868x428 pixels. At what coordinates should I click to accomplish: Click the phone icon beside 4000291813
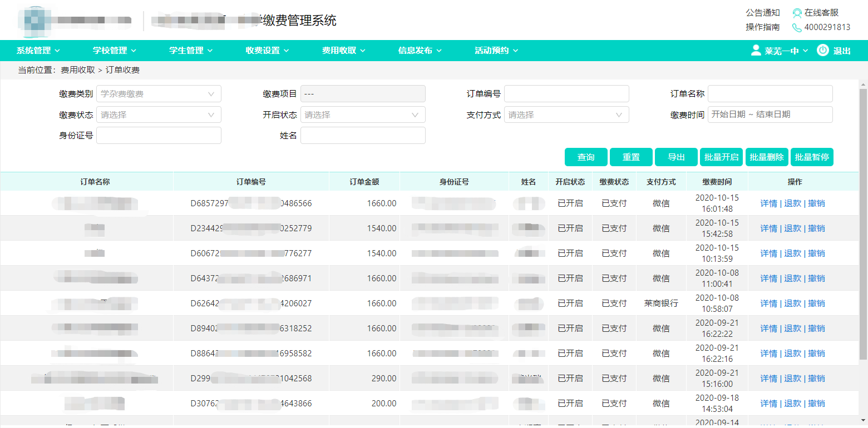pos(797,27)
